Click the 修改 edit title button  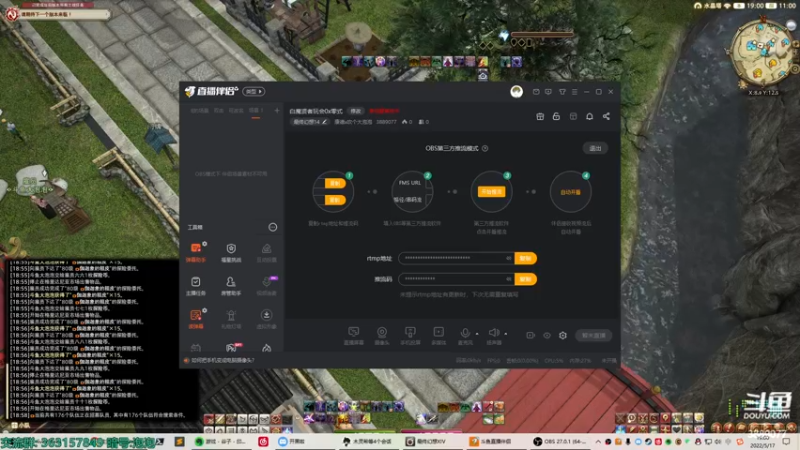(356, 111)
